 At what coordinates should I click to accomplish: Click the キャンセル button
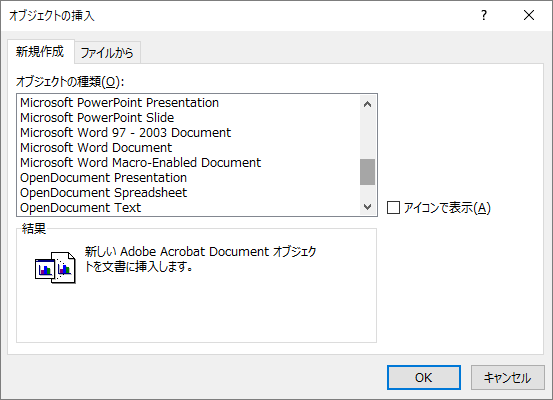(508, 377)
